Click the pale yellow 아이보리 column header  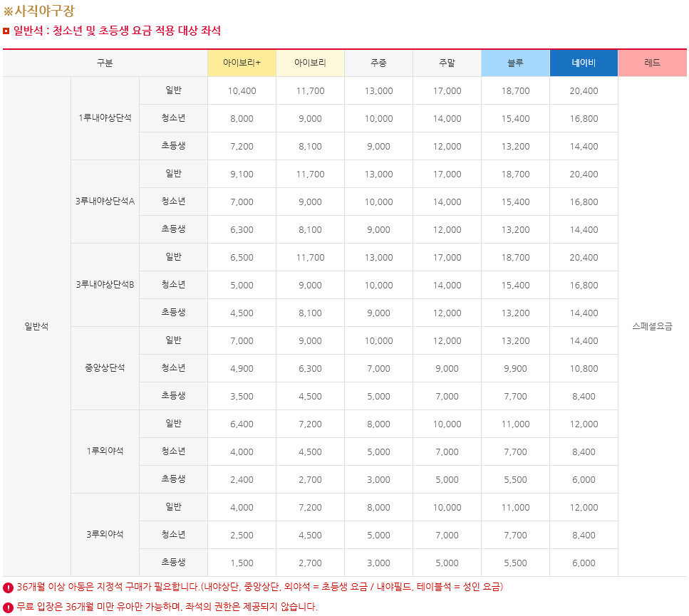coord(310,63)
